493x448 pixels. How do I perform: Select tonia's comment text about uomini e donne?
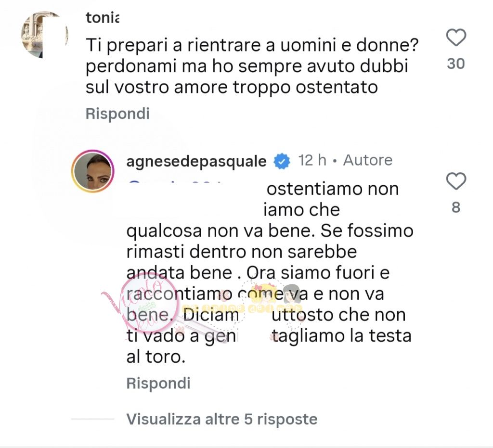pyautogui.click(x=250, y=67)
